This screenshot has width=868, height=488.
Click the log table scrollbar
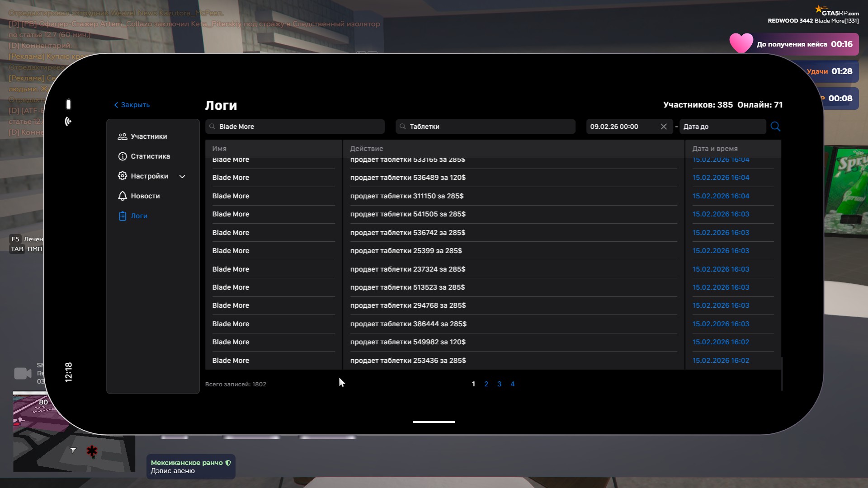pos(782,373)
